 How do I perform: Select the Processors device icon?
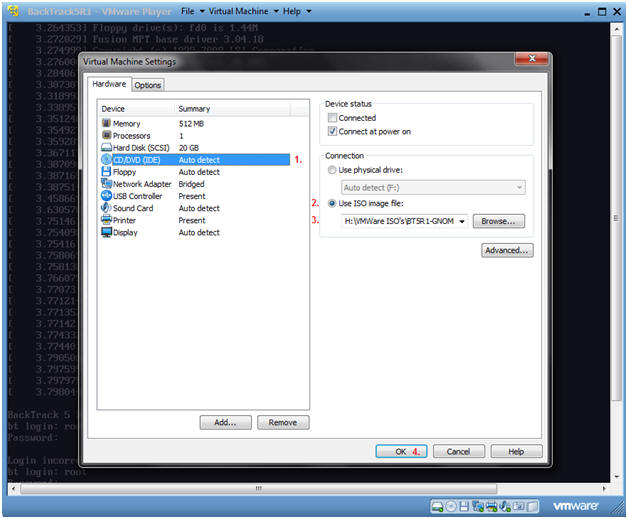106,135
